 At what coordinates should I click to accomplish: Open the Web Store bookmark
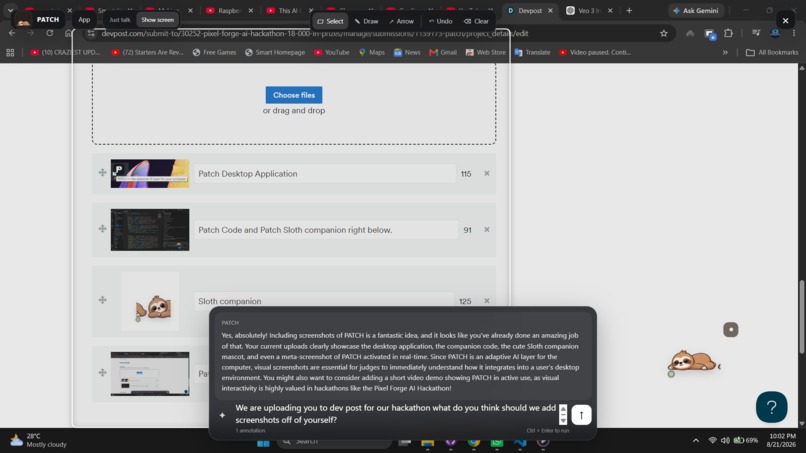point(486,52)
